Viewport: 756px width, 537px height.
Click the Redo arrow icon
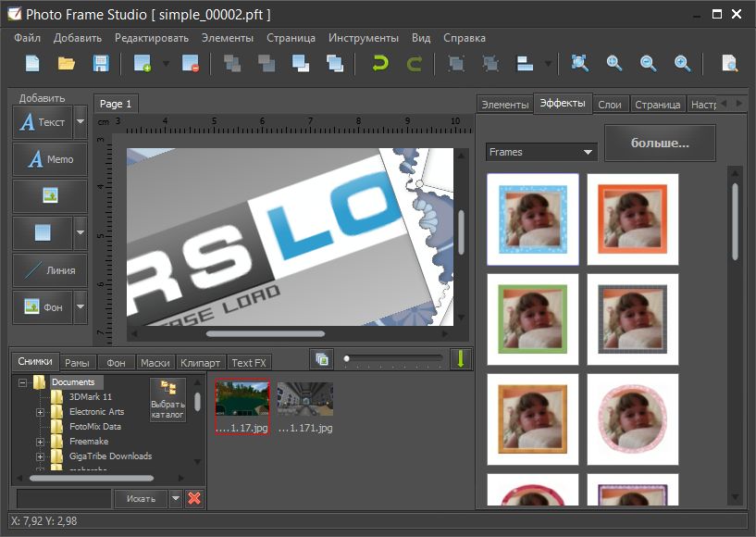415,64
